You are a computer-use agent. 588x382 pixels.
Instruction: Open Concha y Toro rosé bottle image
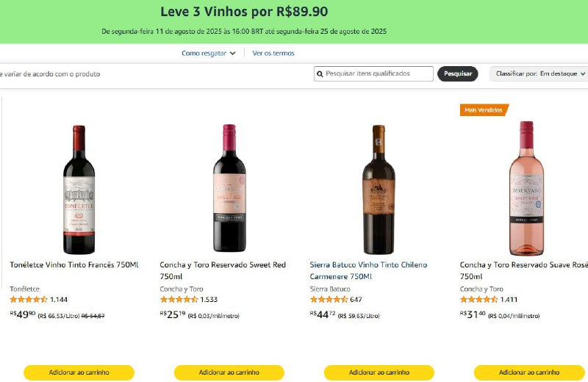pos(526,188)
